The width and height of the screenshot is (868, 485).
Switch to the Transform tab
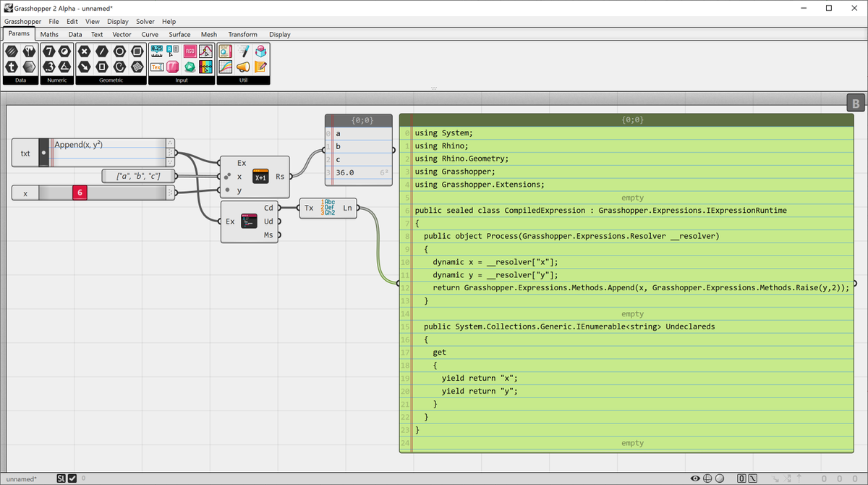[242, 34]
